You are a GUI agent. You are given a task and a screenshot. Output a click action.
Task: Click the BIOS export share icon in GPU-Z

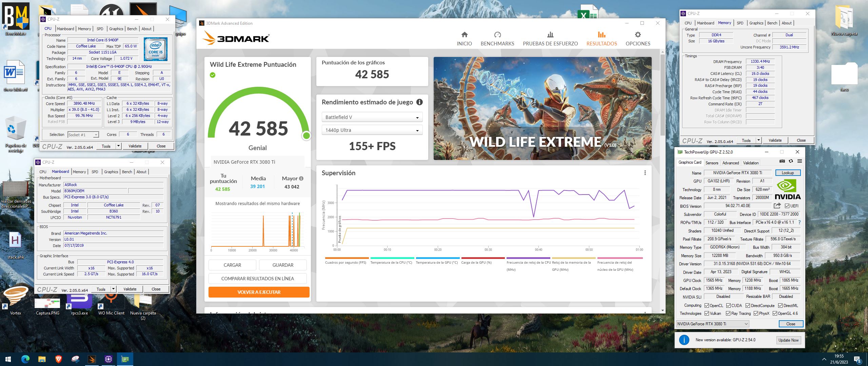coord(777,206)
